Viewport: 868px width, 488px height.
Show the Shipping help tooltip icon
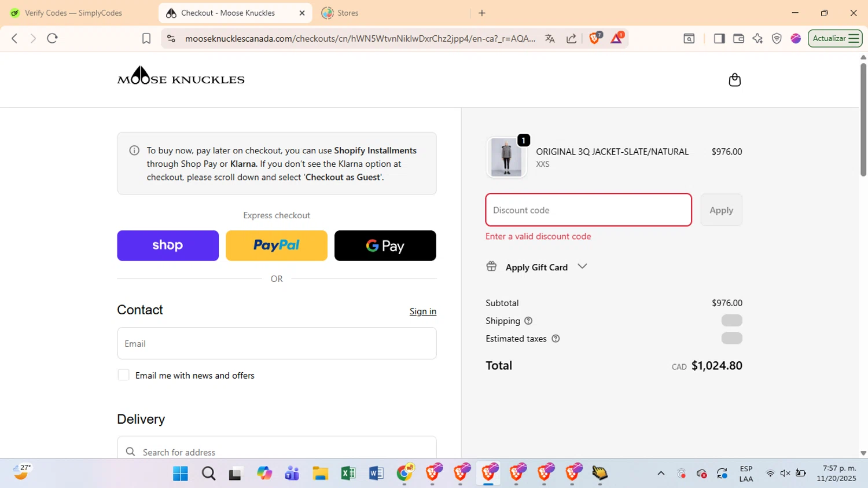(528, 321)
